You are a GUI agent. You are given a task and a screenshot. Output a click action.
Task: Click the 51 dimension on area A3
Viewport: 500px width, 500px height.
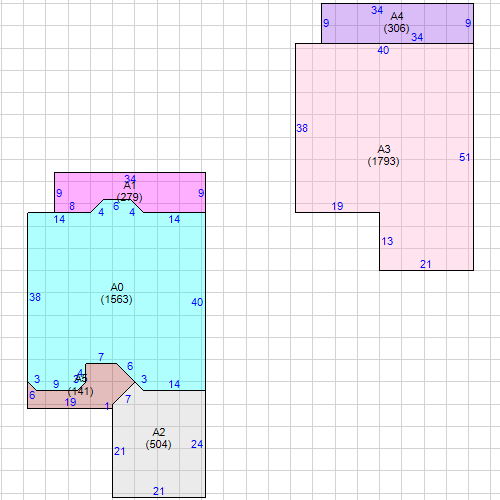(x=465, y=157)
